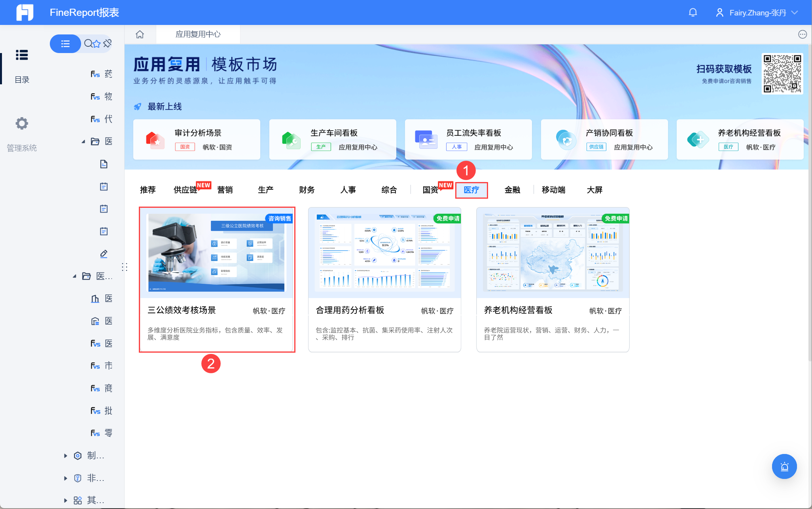
Task: Switch to the 金融 category tab
Action: [x=512, y=190]
